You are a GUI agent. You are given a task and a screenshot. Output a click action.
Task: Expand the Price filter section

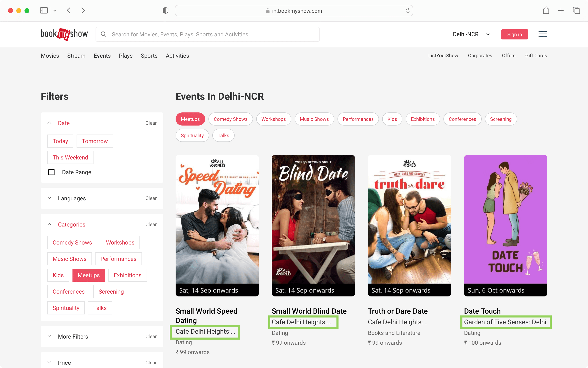49,362
